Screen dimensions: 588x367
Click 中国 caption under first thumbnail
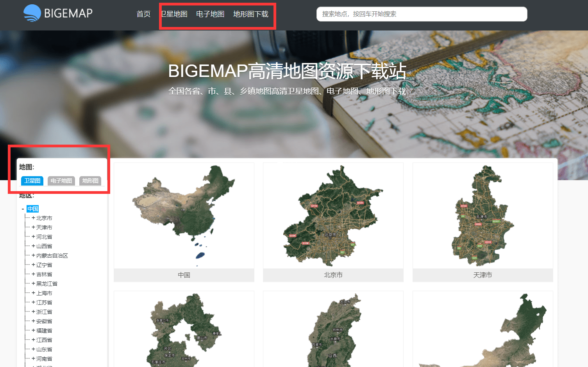click(184, 275)
